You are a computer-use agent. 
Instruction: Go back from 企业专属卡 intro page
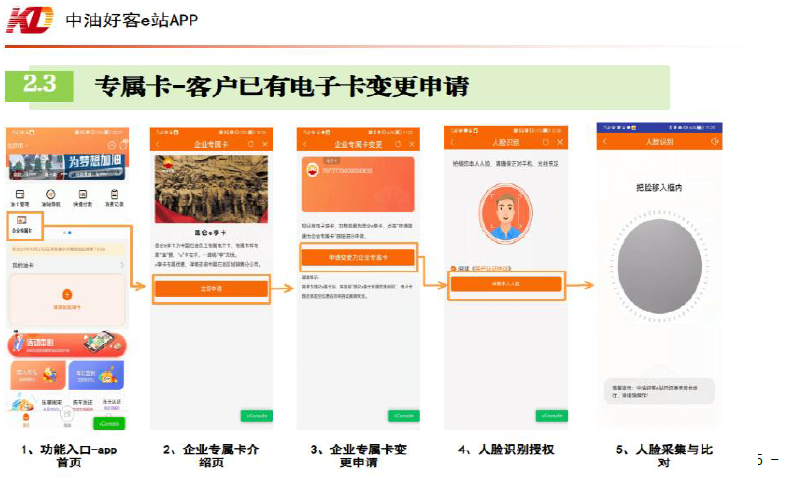pyautogui.click(x=157, y=145)
